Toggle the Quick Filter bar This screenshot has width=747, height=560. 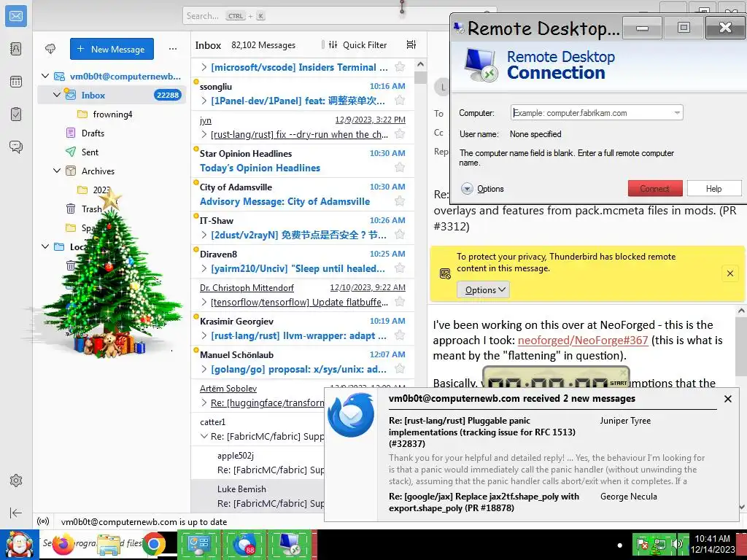point(357,44)
